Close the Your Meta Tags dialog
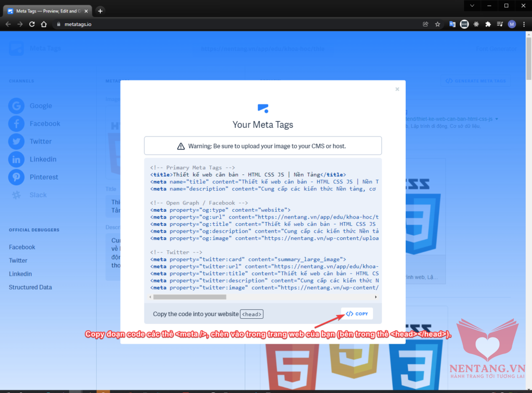This screenshot has height=393, width=532. pyautogui.click(x=397, y=89)
